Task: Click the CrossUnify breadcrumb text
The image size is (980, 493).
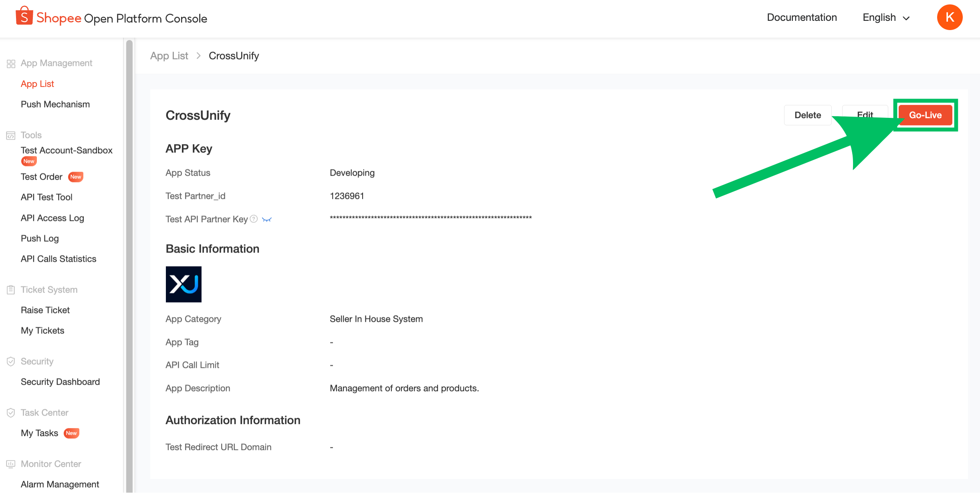Action: (x=234, y=56)
